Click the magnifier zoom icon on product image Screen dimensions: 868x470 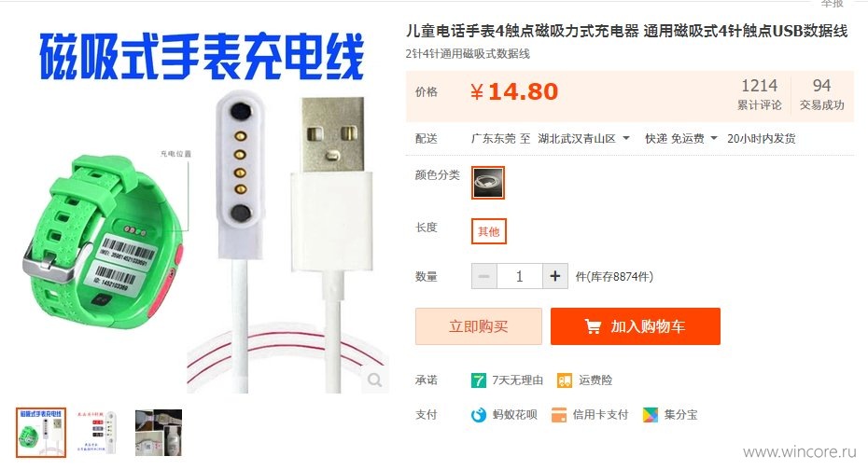point(375,380)
